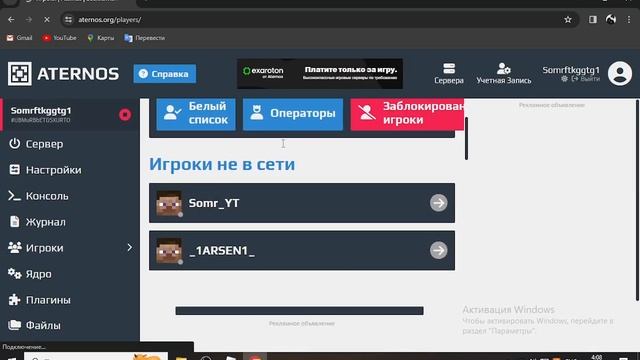Open the browser extension icon

[611, 19]
